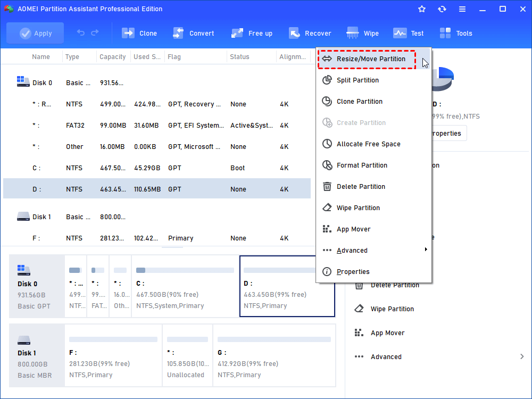
Task: Select Format Partition in context menu
Action: 373,165
